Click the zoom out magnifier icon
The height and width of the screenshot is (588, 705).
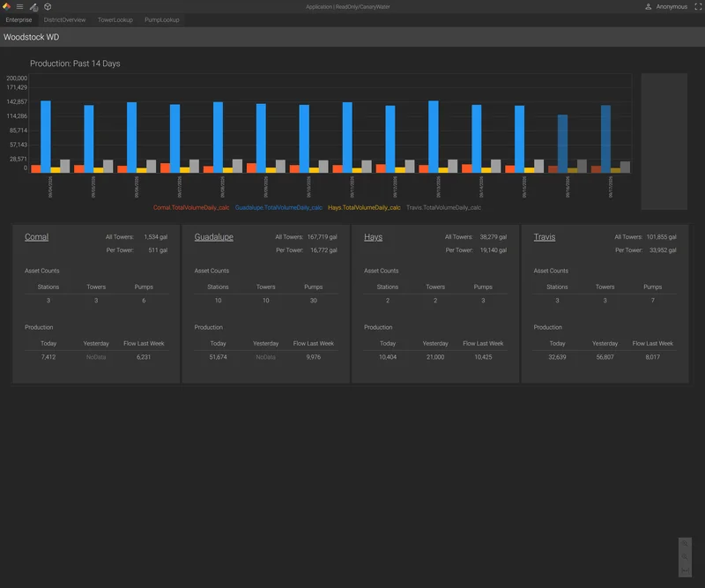tap(685, 556)
